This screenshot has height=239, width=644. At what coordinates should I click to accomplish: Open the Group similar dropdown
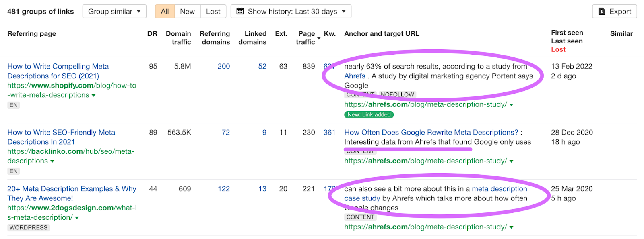[114, 12]
